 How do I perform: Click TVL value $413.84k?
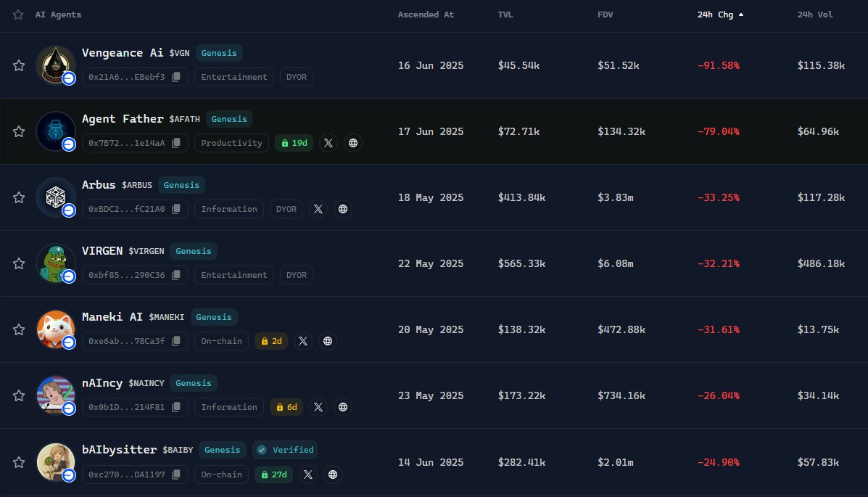521,197
